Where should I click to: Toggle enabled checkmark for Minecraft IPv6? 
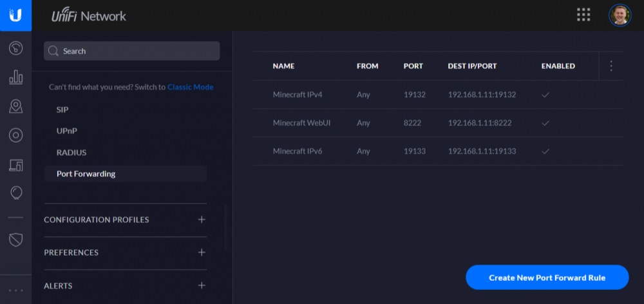click(545, 151)
